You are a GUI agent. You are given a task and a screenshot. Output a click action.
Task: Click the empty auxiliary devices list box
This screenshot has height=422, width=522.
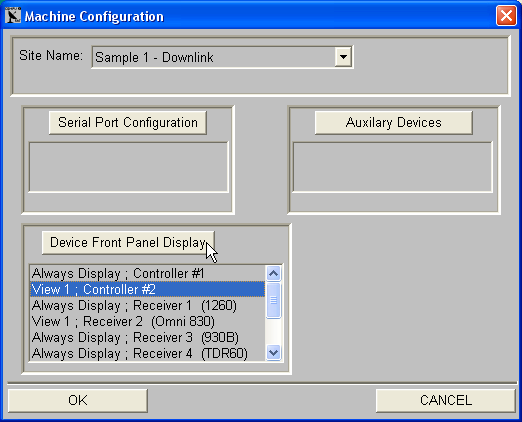tap(393, 167)
